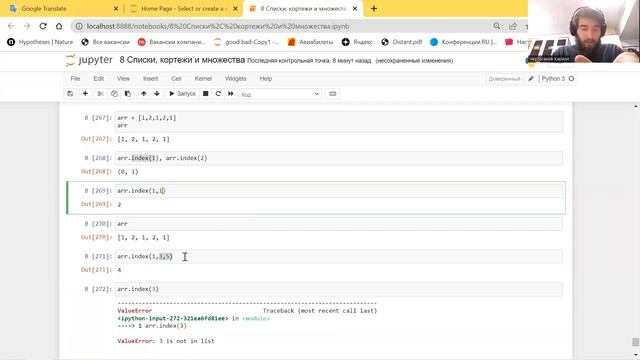Go back in browser history

point(11,26)
